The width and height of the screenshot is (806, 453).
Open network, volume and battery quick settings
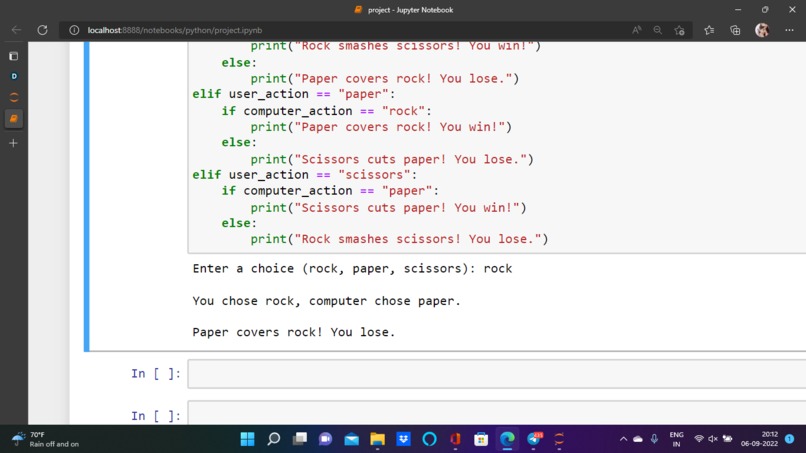[x=713, y=439]
